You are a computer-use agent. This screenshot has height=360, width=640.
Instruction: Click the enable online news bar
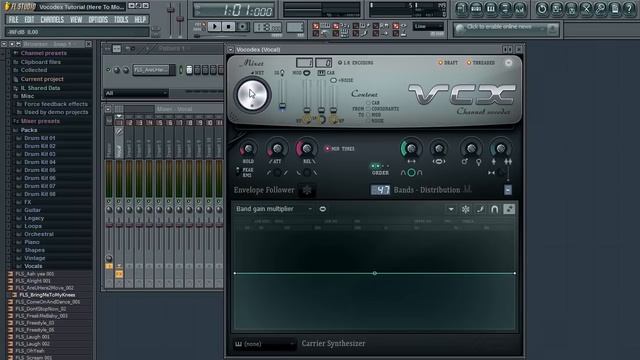(506, 29)
